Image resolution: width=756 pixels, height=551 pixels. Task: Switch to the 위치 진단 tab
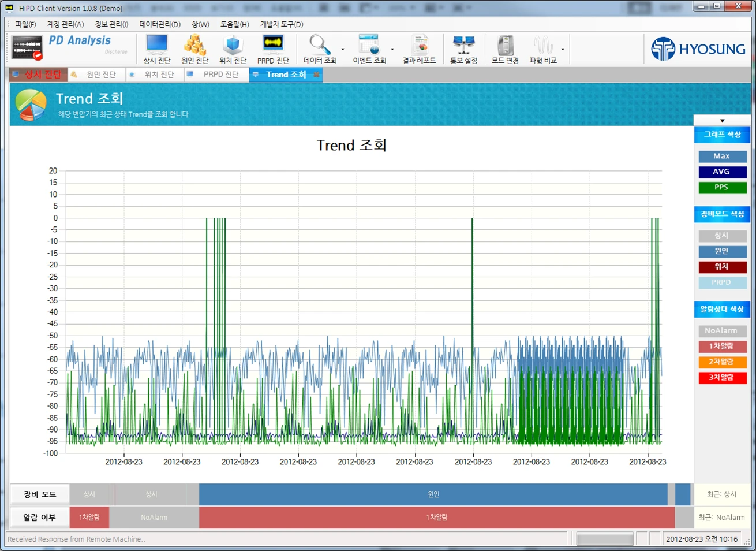point(155,75)
